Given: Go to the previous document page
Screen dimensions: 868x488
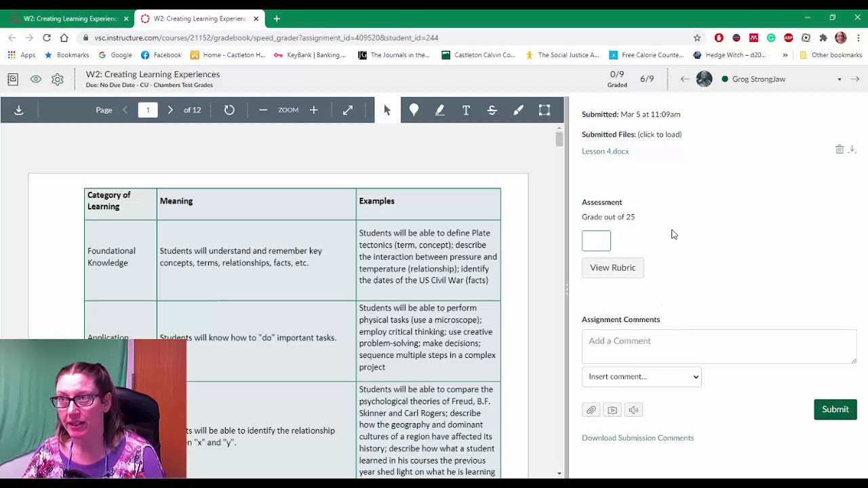Looking at the screenshot, I should pos(125,110).
